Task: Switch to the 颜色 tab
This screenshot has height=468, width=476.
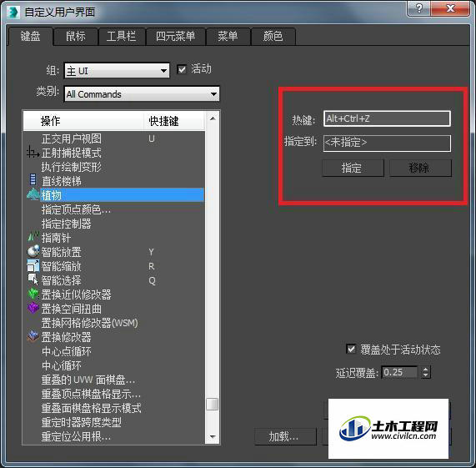Action: point(273,37)
